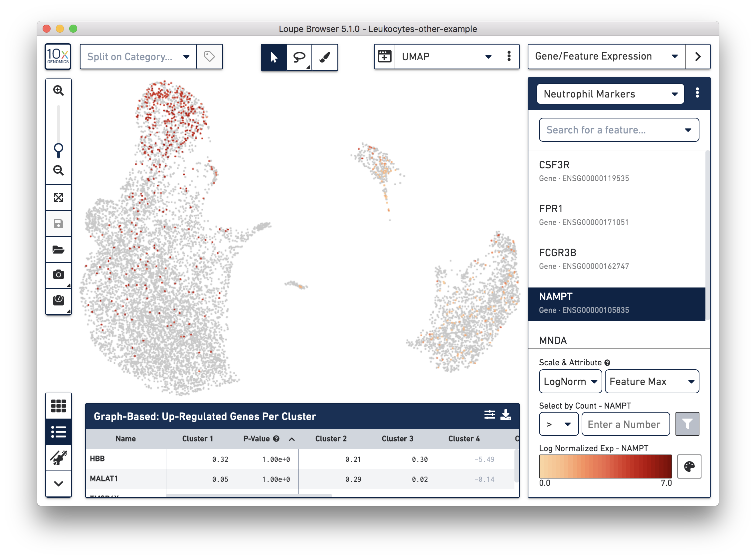Open the UMAP projection dropdown

[x=446, y=57]
